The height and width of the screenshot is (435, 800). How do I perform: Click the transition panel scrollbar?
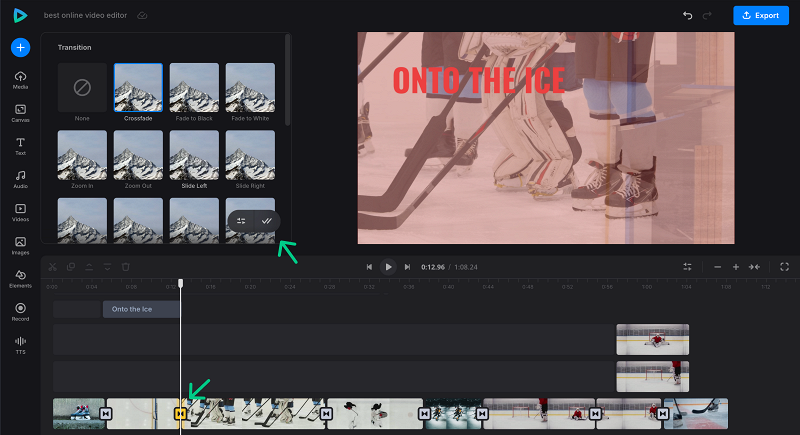[x=288, y=80]
